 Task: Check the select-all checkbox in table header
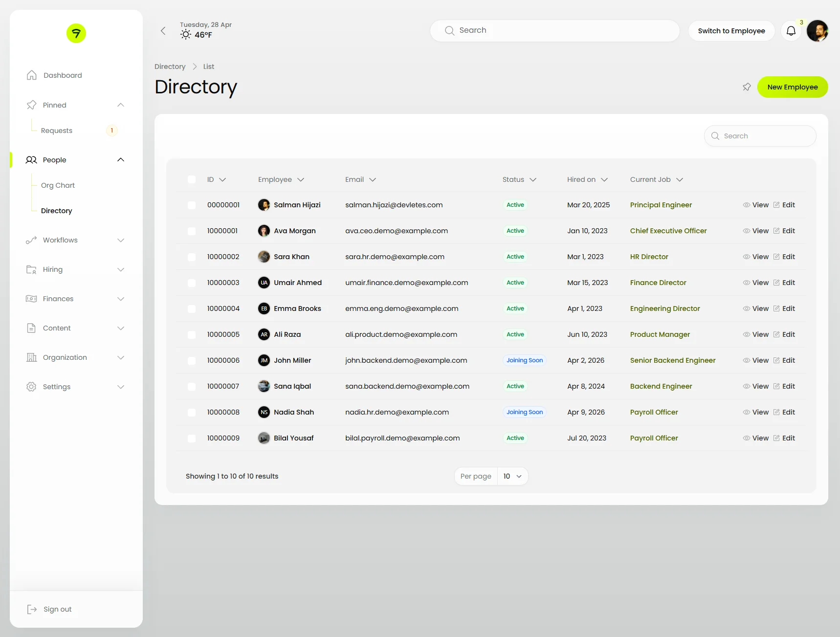coord(192,179)
